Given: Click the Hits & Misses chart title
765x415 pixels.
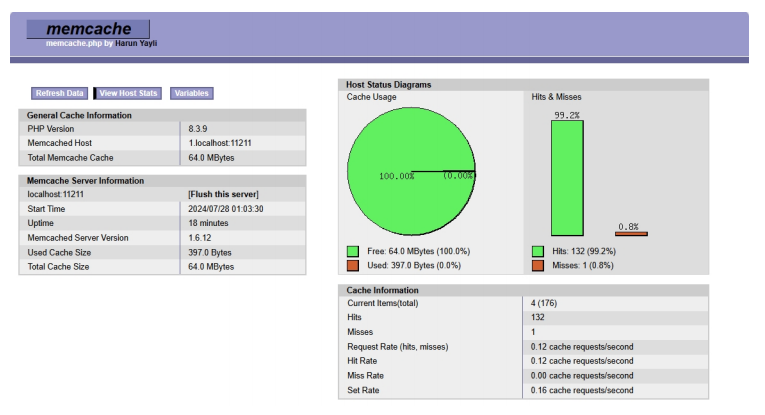Looking at the screenshot, I should (x=556, y=97).
